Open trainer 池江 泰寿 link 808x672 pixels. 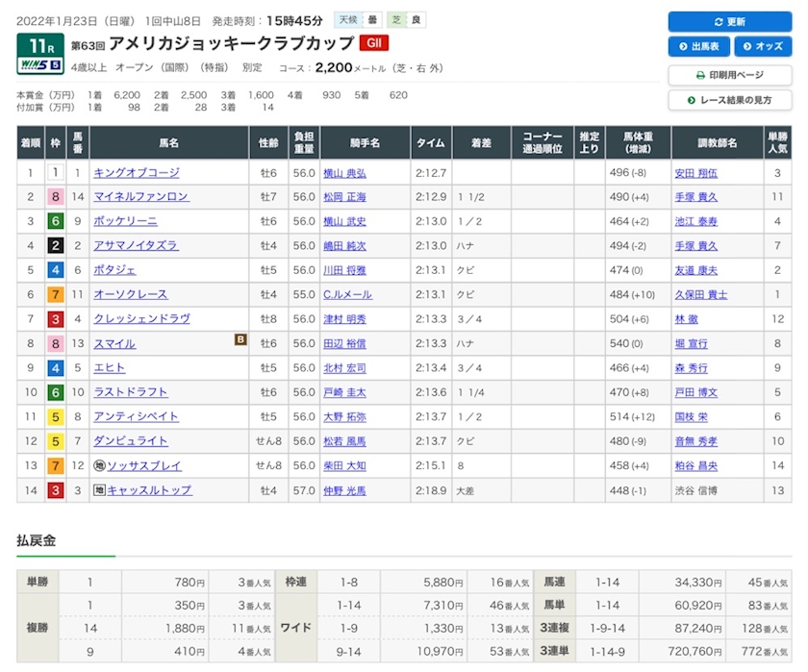point(696,221)
